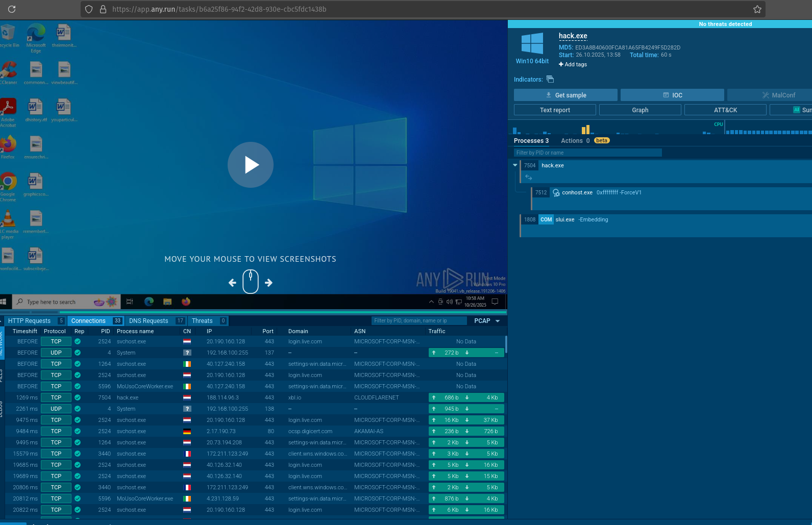Click the conhost.exe process icon
812x525 pixels.
(x=556, y=193)
